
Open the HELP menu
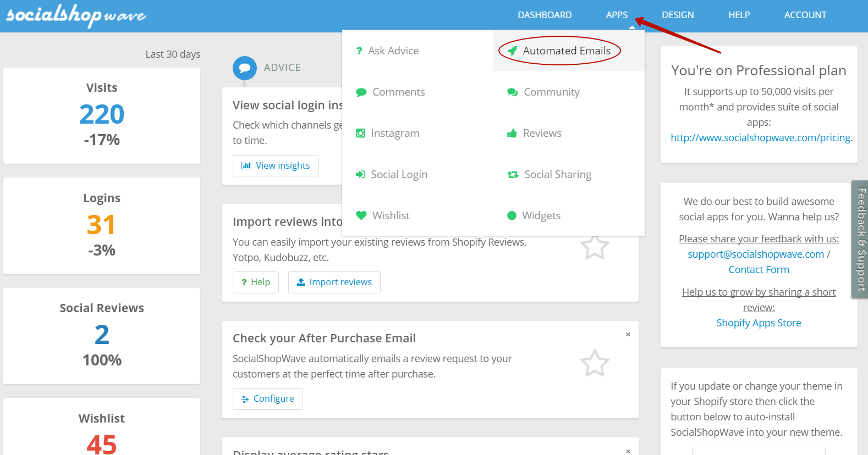(x=739, y=15)
